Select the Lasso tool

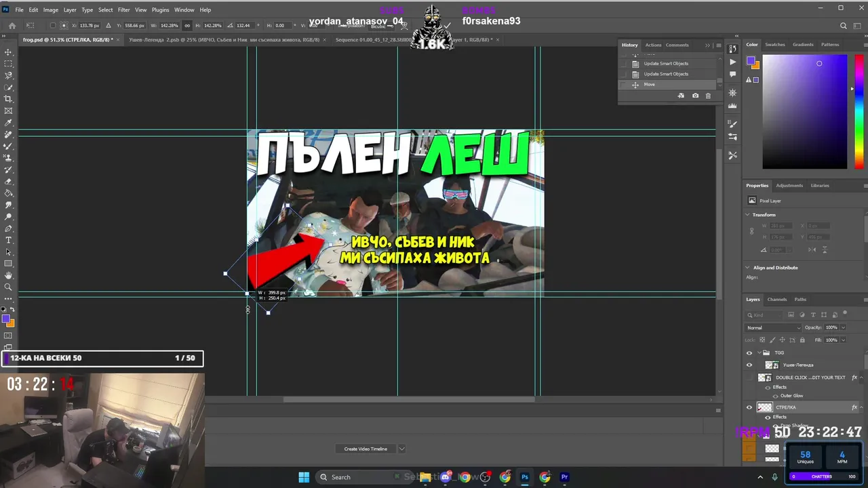(x=8, y=75)
